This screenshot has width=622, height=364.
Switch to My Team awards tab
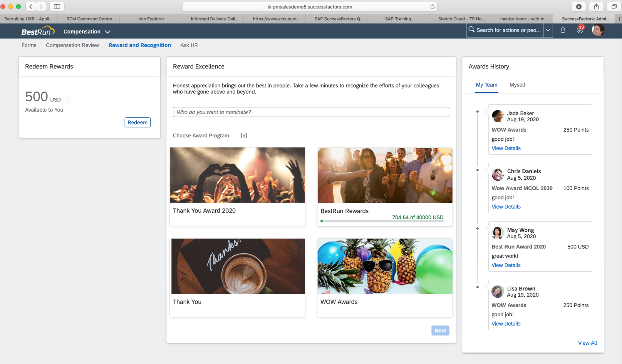[x=486, y=85]
